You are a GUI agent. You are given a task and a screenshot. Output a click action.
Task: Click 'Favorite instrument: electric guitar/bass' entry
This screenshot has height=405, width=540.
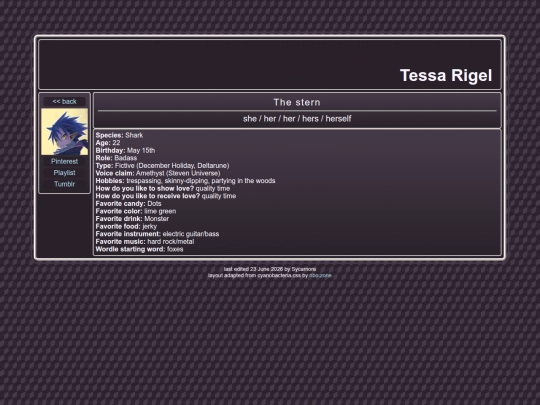click(157, 234)
